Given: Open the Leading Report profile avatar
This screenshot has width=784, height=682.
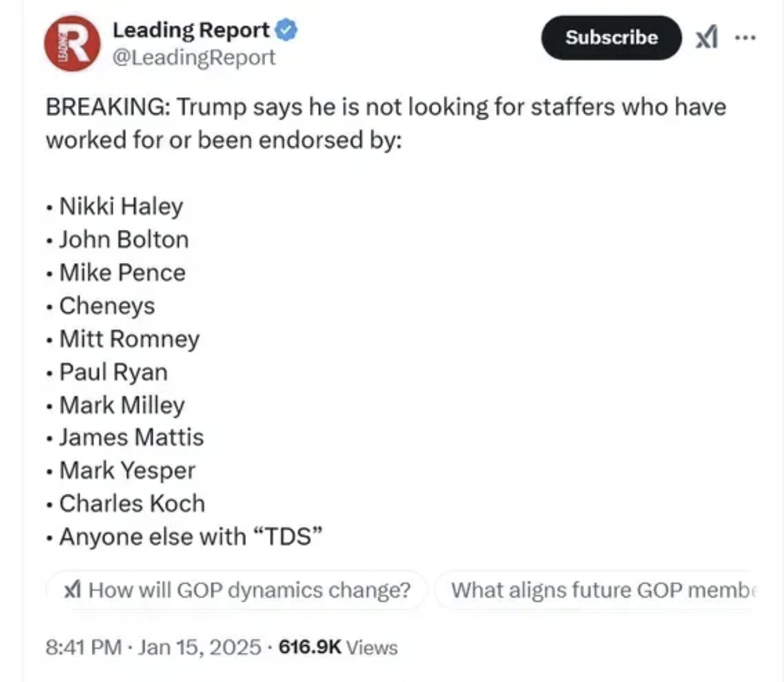Looking at the screenshot, I should point(72,43).
